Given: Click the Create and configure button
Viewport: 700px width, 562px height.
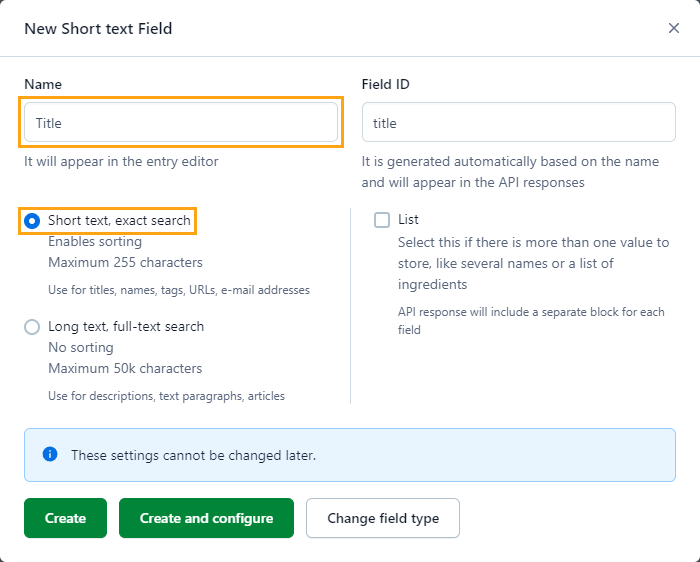Looking at the screenshot, I should pos(206,518).
